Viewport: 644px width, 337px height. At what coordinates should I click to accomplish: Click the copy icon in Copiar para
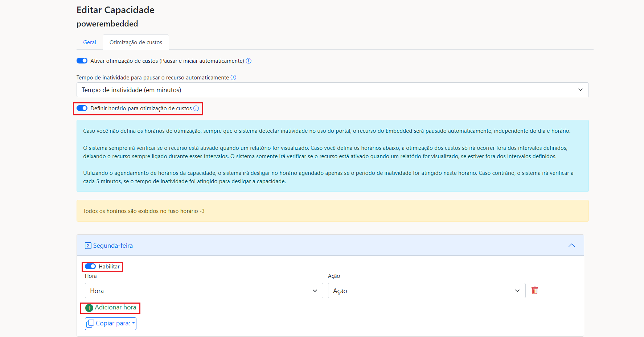coord(90,323)
